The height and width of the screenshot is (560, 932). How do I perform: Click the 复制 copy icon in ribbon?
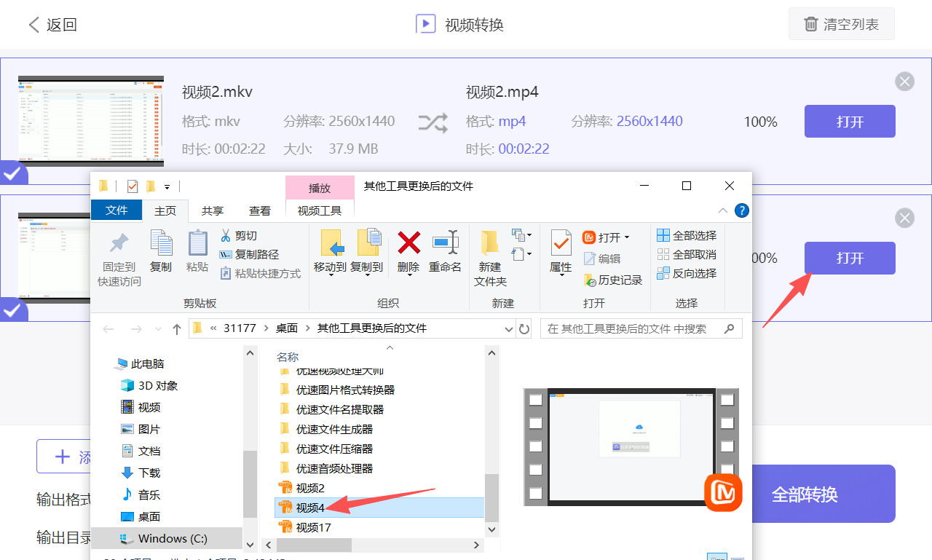point(161,242)
